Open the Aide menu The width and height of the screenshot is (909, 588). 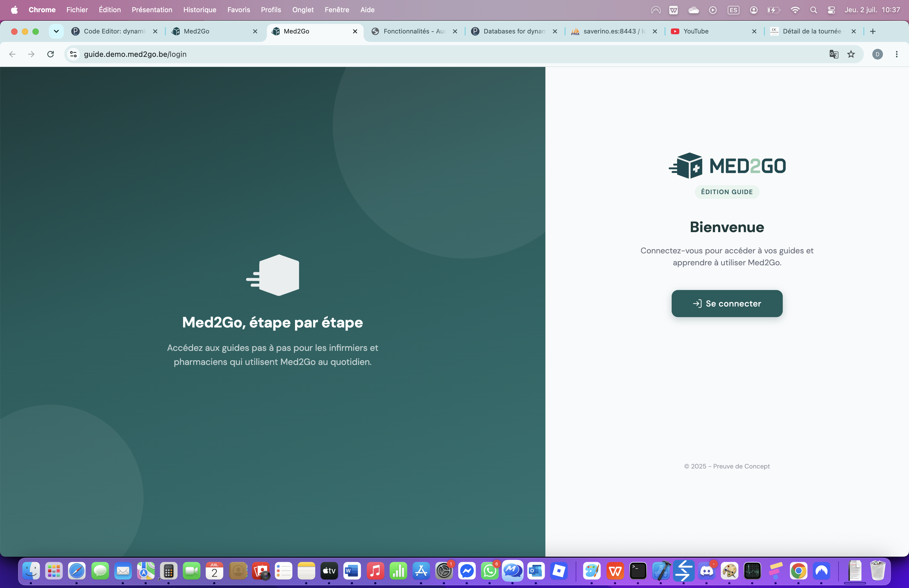367,10
